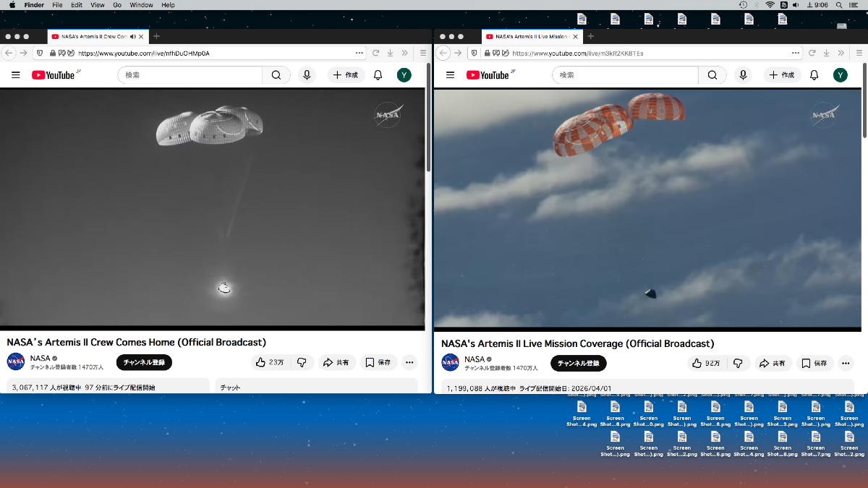Click YouTube logo in right window

click(x=488, y=75)
